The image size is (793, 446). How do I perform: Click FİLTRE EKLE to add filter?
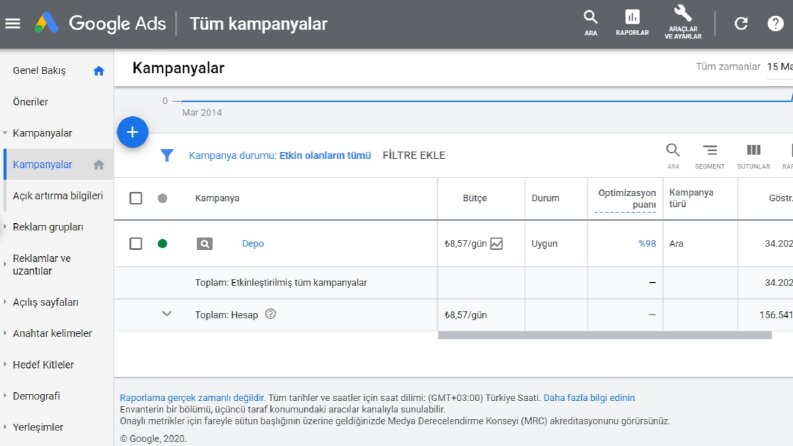(x=414, y=155)
